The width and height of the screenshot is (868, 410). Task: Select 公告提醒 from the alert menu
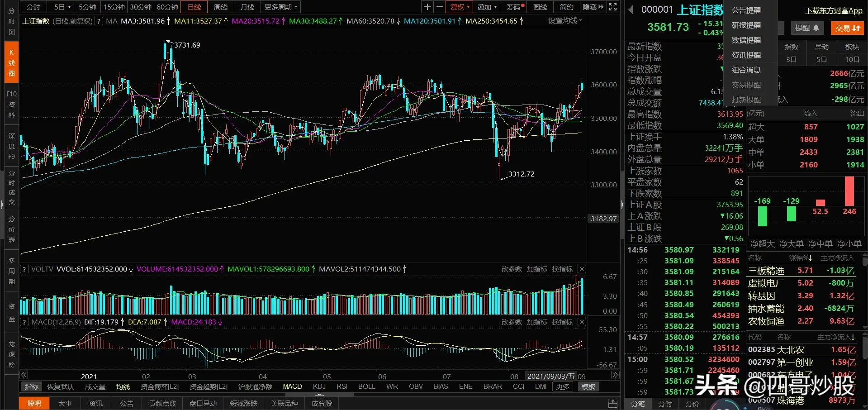(746, 10)
